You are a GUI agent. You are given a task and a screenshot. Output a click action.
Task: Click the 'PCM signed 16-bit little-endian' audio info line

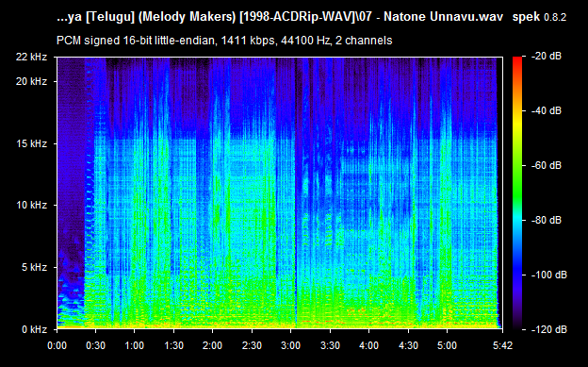(224, 41)
